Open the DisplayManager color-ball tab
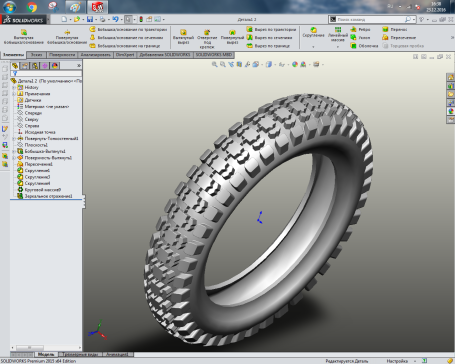This screenshot has width=455, height=364. pos(55,66)
